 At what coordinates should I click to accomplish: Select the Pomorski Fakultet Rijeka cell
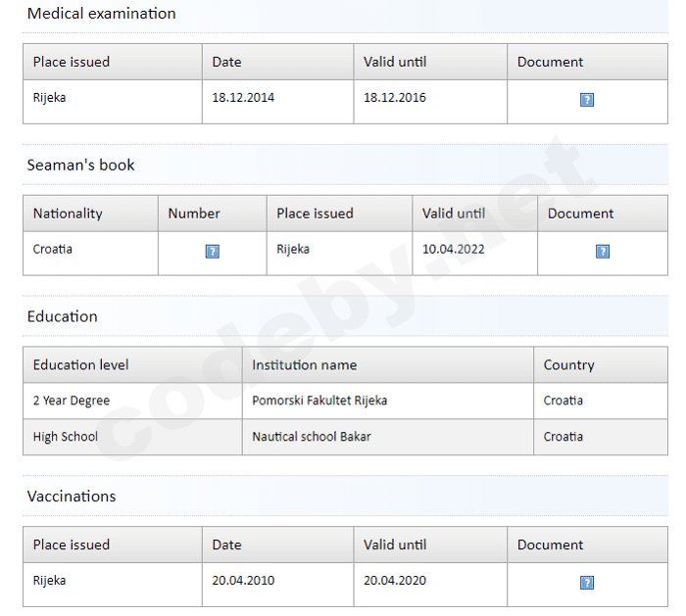[x=319, y=401]
